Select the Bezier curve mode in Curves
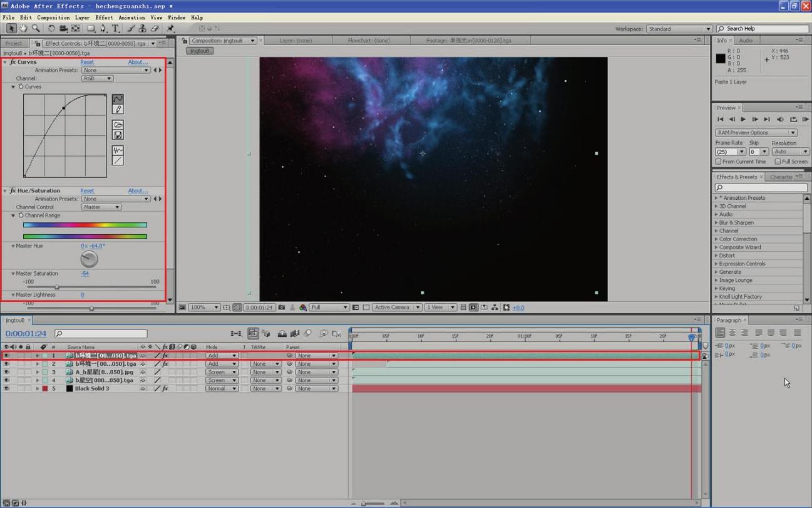This screenshot has height=508, width=812. pyautogui.click(x=118, y=99)
